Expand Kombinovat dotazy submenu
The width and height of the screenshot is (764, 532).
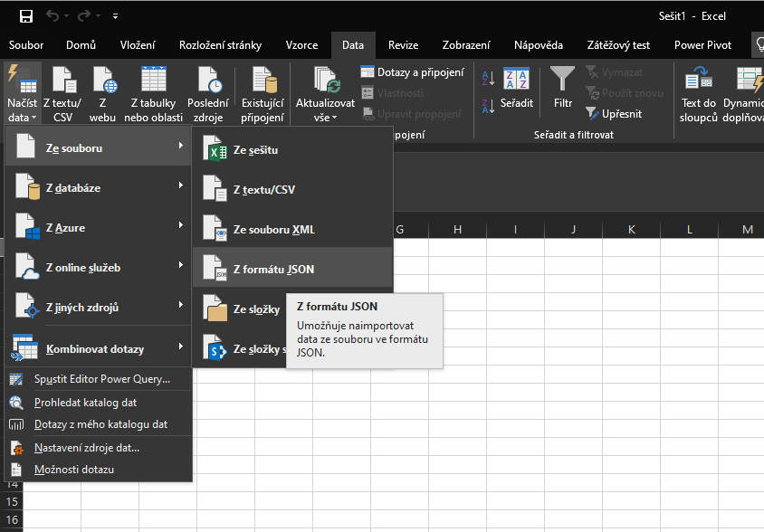(99, 348)
